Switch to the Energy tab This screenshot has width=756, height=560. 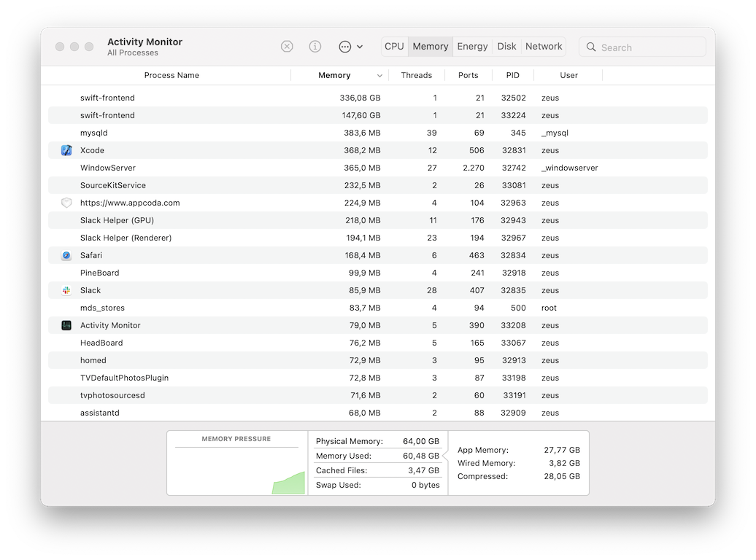point(473,46)
